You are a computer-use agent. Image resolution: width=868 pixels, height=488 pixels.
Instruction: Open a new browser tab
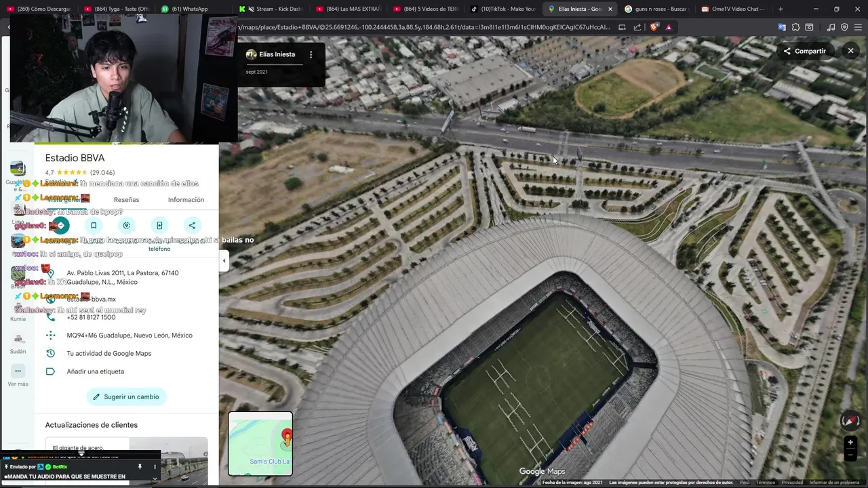click(x=781, y=9)
